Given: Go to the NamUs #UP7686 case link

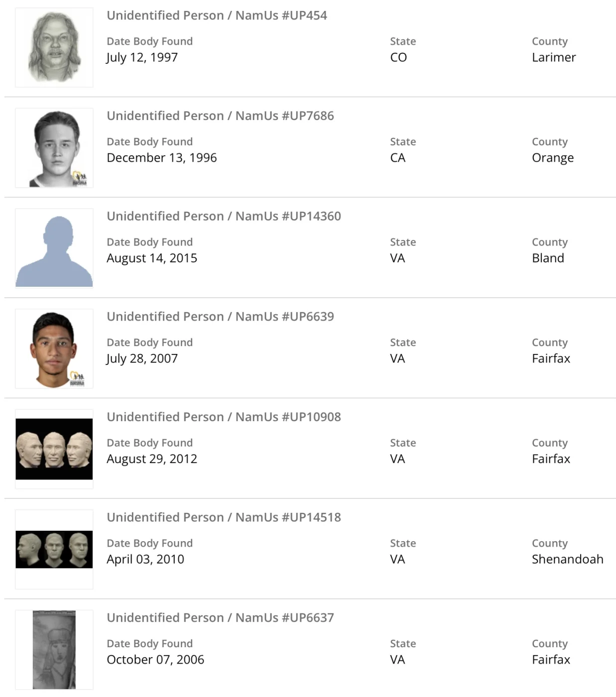Looking at the screenshot, I should pyautogui.click(x=220, y=116).
